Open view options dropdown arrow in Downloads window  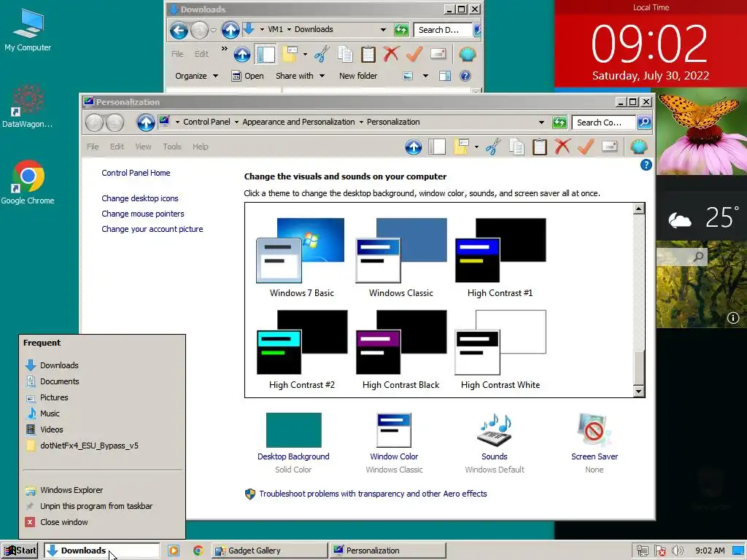425,76
